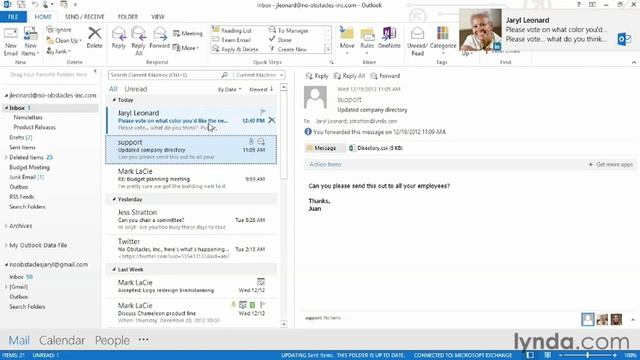Open the Current Mailbox scope dropdown

coord(259,75)
